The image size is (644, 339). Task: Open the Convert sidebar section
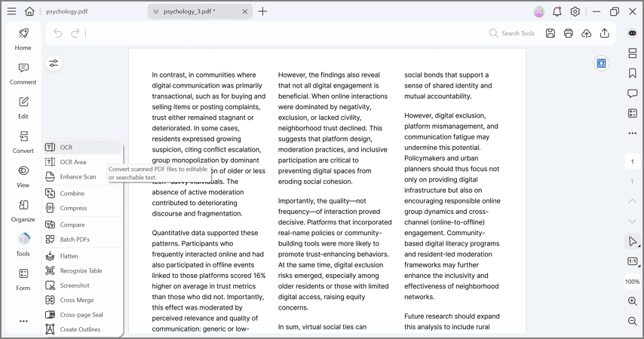pos(23,142)
